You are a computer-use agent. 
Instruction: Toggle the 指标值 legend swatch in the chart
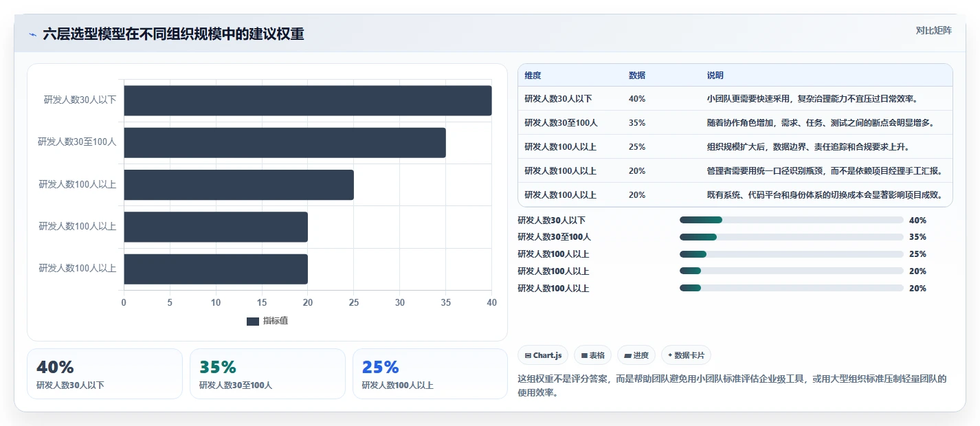tap(253, 321)
